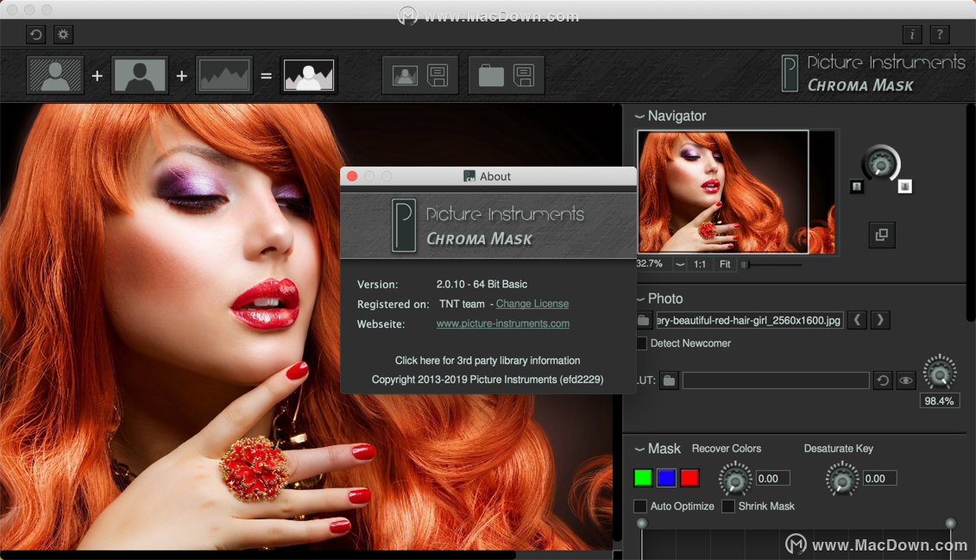Open the zoom percentage dropdown arrow
This screenshot has width=976, height=560.
click(680, 264)
